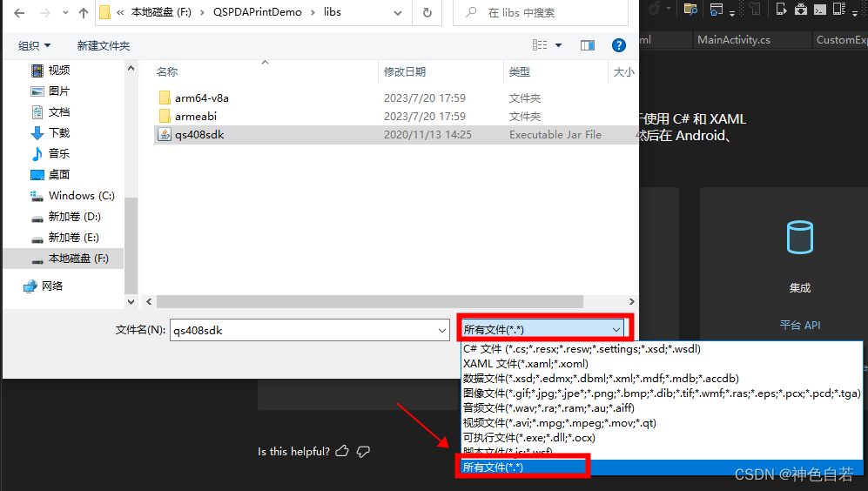Sort files by 大小 column

(x=624, y=72)
